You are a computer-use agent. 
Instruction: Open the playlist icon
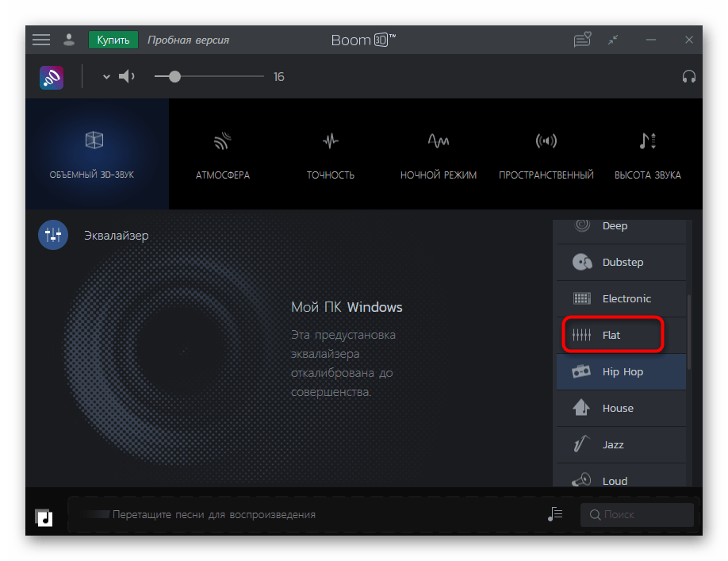(555, 514)
